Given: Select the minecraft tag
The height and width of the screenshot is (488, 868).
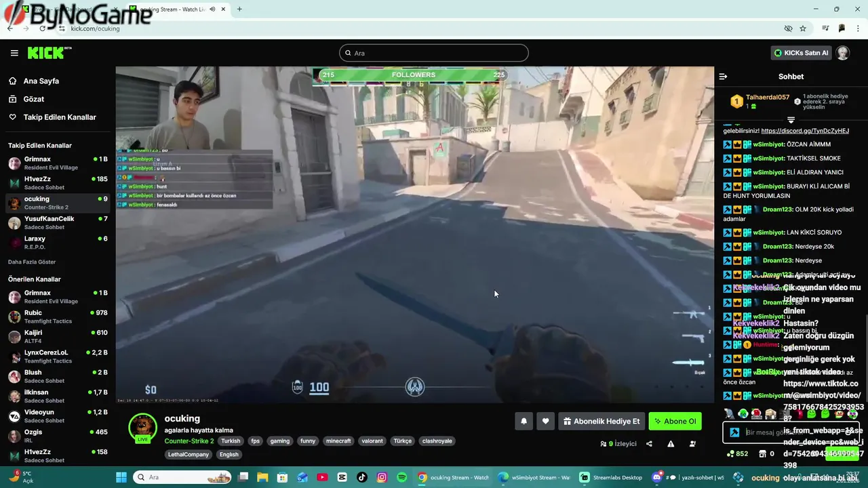Looking at the screenshot, I should coord(338,441).
